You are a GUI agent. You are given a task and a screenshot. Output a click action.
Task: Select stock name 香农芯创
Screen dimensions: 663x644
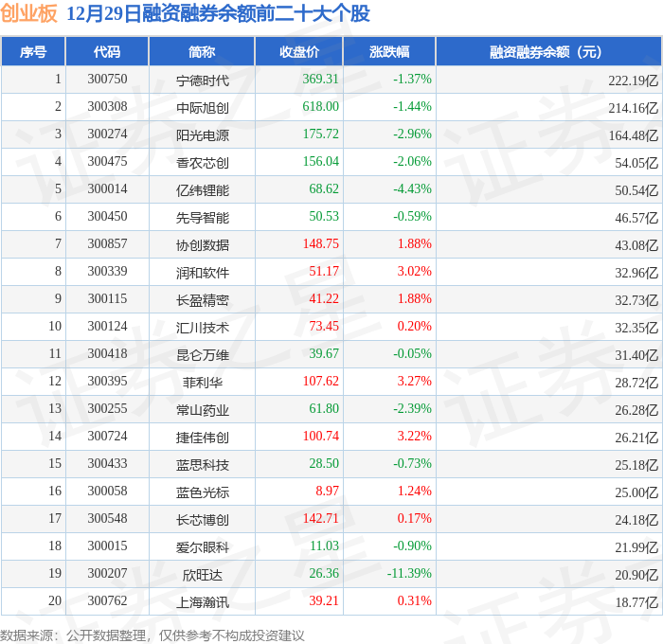(203, 163)
